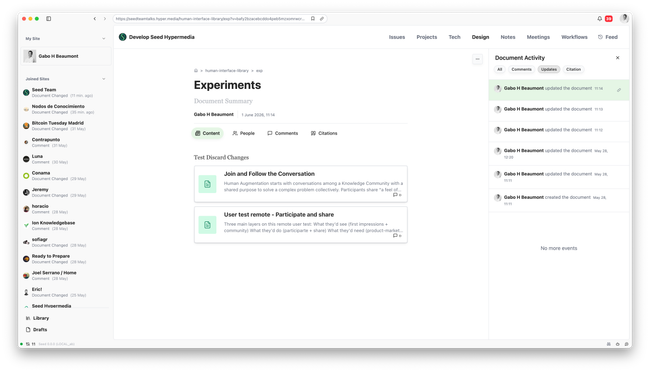Click bottom-right status bar chat icon
The image size is (650, 372).
[626, 344]
